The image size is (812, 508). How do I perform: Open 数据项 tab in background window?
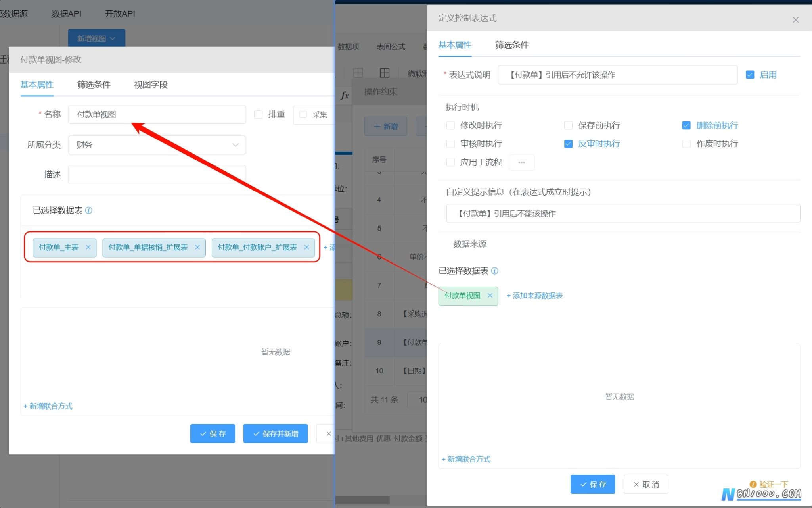click(x=348, y=47)
